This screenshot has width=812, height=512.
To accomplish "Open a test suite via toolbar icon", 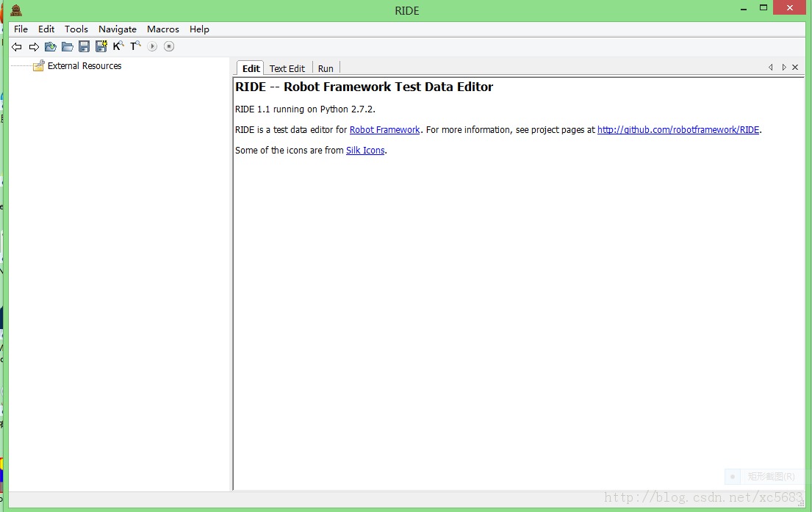I will tap(51, 47).
